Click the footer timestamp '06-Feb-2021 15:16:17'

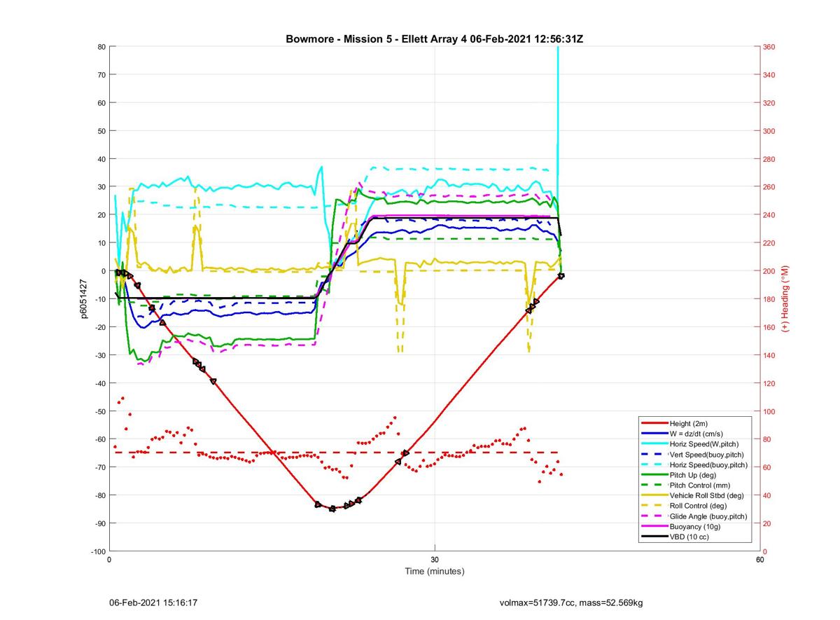pyautogui.click(x=153, y=602)
